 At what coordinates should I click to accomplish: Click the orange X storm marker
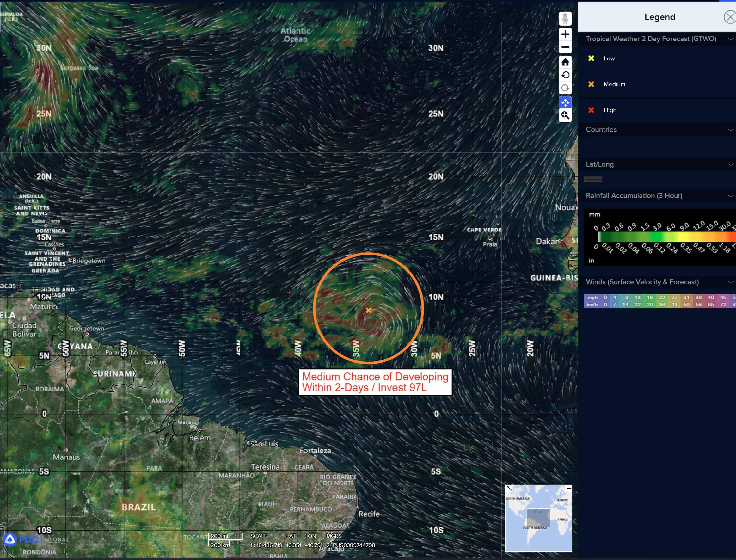[369, 310]
